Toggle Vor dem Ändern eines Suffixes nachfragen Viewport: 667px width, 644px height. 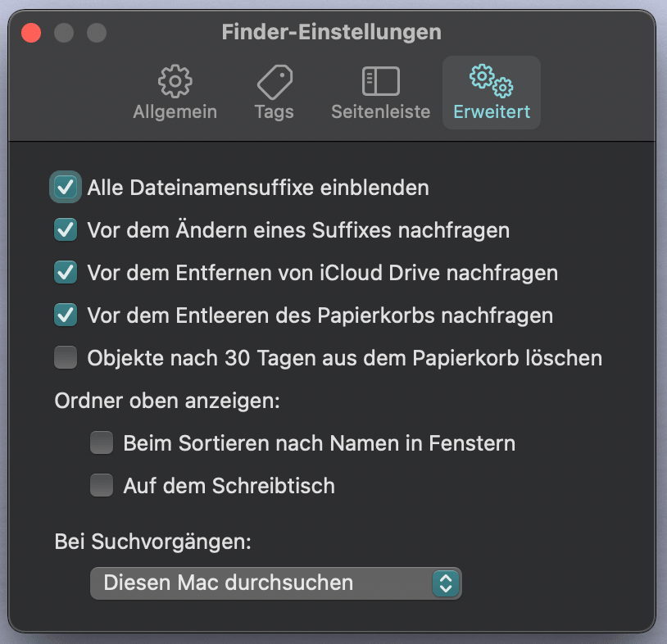pyautogui.click(x=66, y=229)
